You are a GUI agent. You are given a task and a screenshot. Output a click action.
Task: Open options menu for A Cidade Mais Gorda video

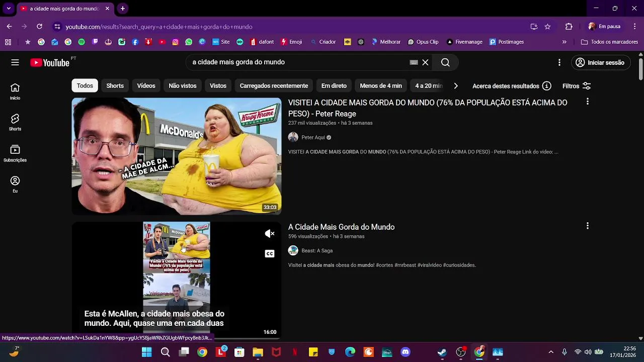pos(587,226)
